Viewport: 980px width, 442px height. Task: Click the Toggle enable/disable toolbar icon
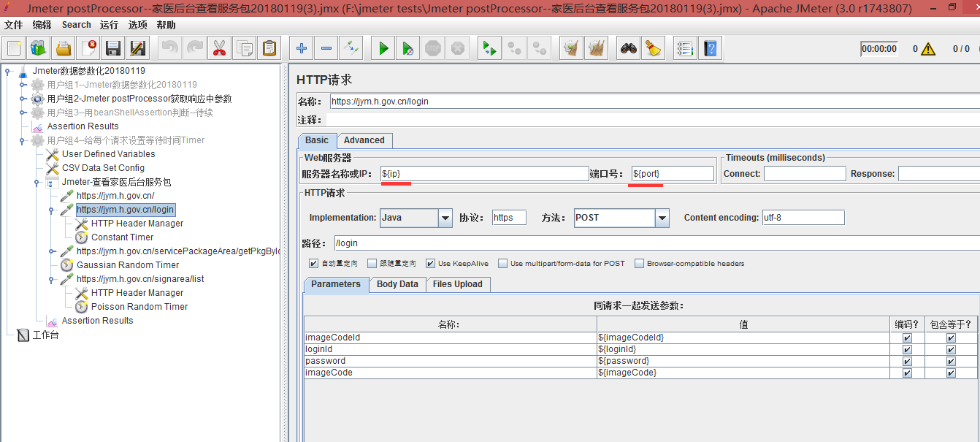click(351, 49)
